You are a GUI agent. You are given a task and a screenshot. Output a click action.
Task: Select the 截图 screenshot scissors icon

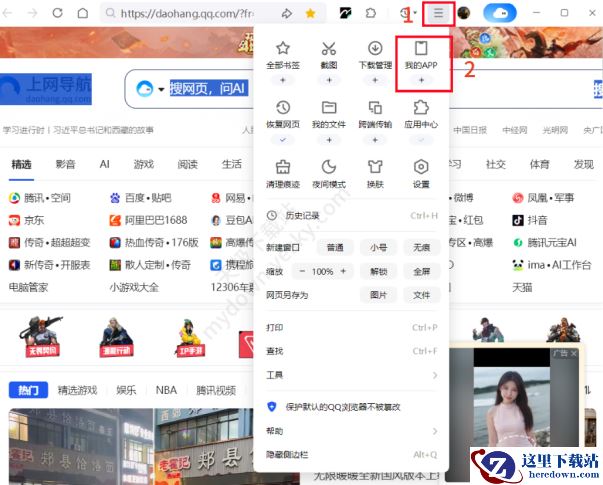click(329, 49)
